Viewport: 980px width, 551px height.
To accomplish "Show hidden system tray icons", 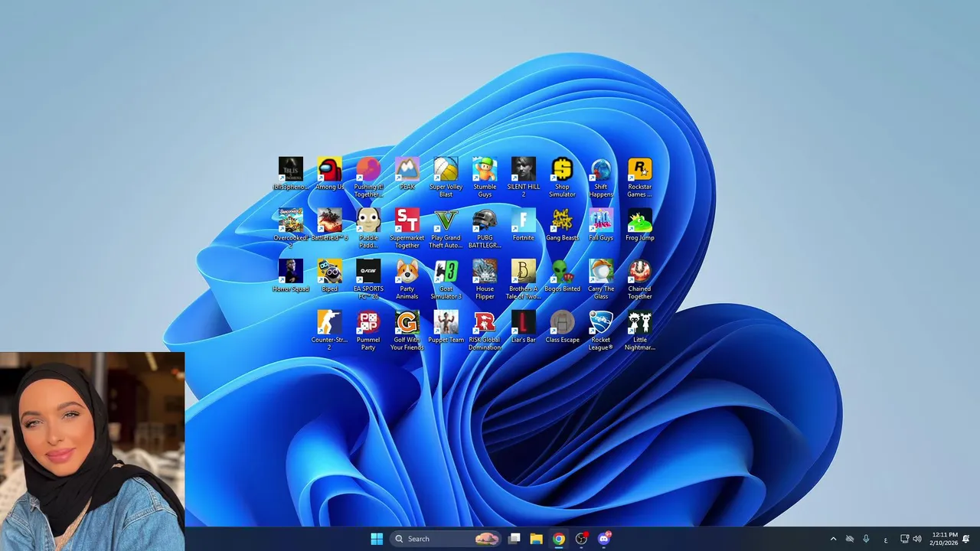I will point(833,539).
